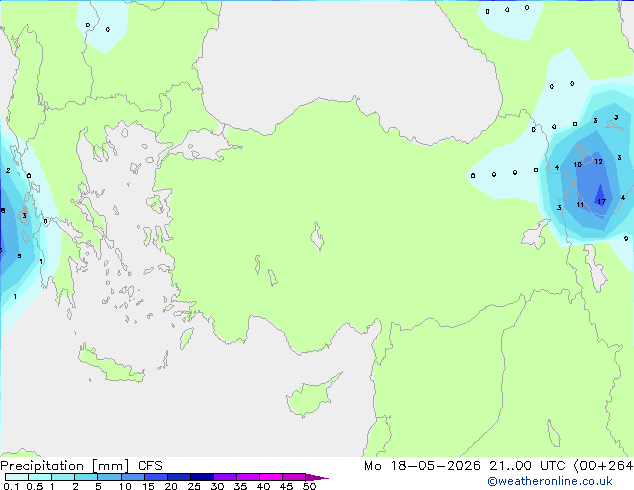This screenshot has width=634, height=490.
Task: Click the 'Precipitation [mm]' title text
Action: pyautogui.click(x=65, y=466)
